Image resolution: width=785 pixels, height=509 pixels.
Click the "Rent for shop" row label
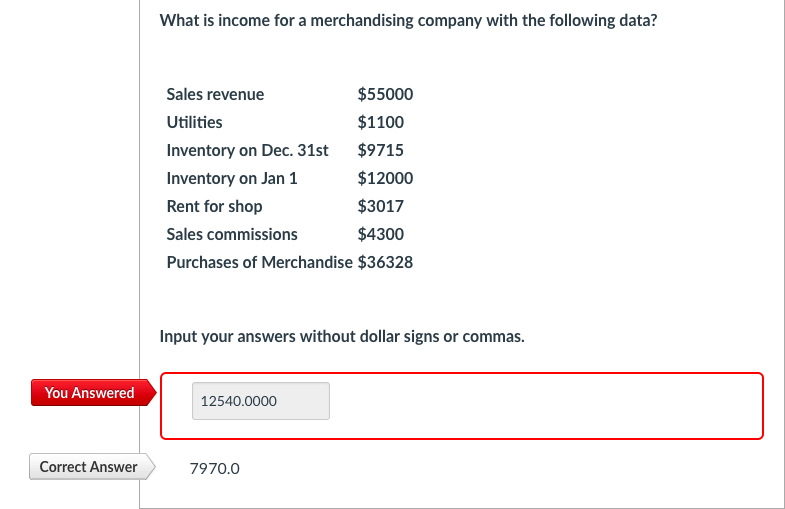(x=214, y=206)
